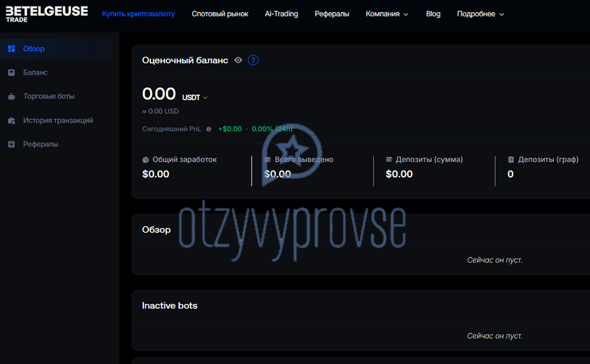Go to Ai-Trading in top navigation
The image size is (590, 364).
click(x=282, y=14)
